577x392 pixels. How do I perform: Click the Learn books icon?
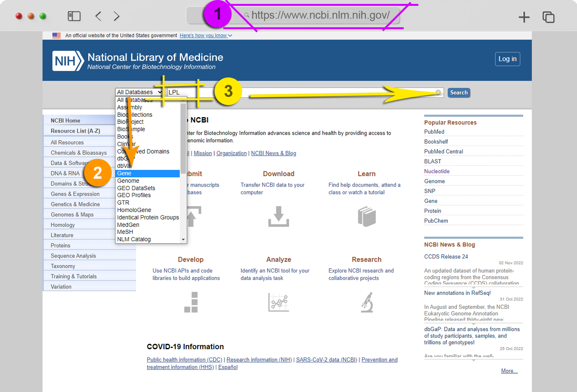[367, 216]
